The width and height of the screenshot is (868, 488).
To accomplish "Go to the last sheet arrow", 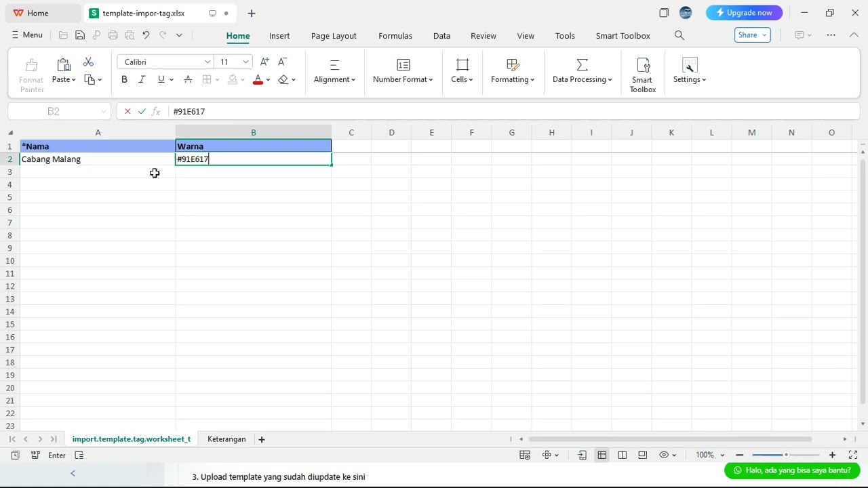I will [54, 439].
